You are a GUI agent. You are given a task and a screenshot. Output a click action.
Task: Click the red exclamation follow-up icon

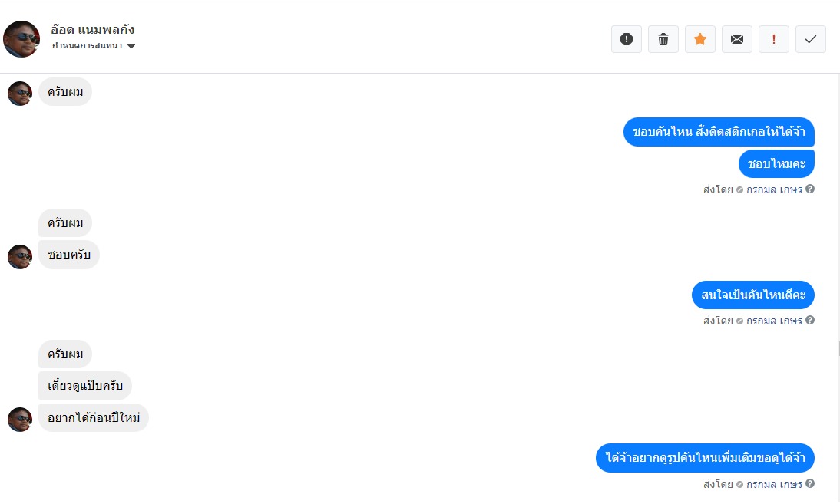[774, 39]
